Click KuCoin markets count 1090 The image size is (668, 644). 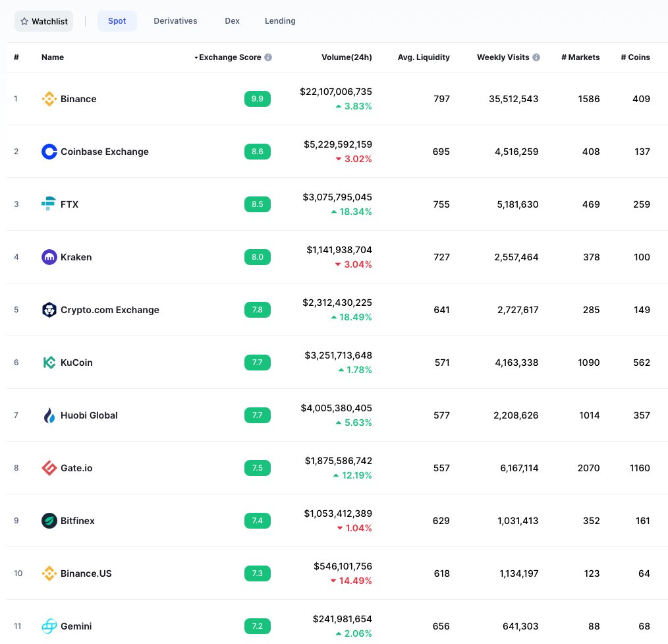coord(589,363)
